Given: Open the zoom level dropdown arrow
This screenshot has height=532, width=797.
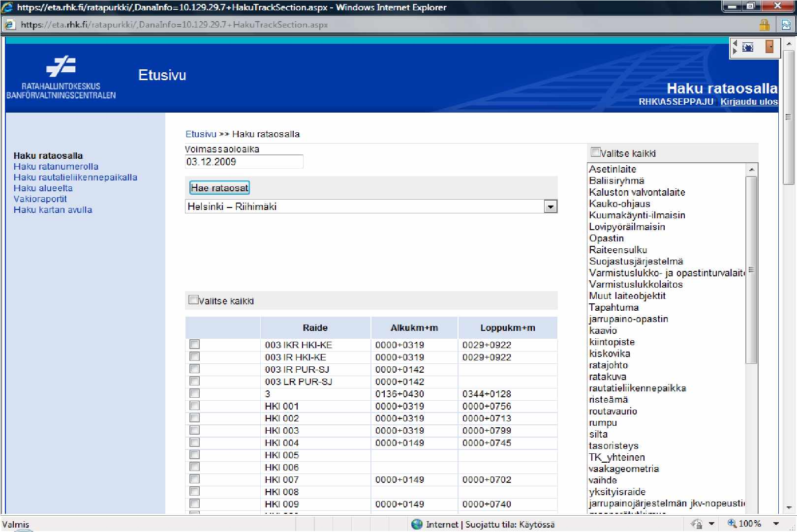Looking at the screenshot, I should click(x=776, y=524).
